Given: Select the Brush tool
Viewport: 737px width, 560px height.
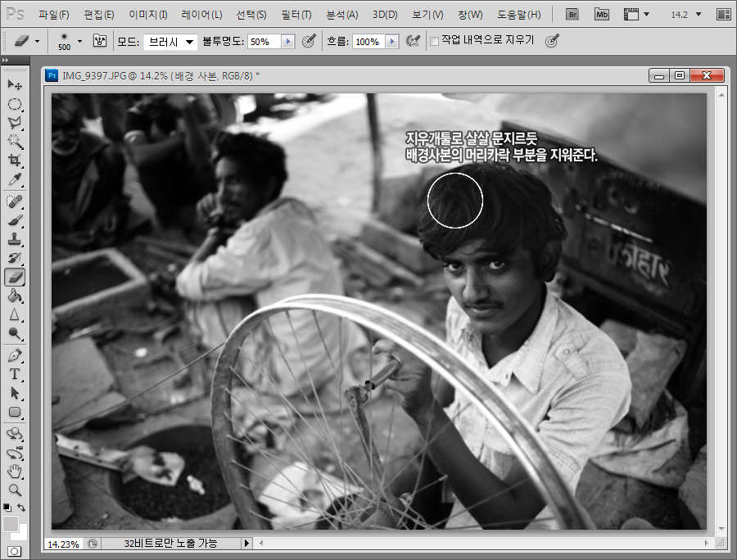Looking at the screenshot, I should (15, 220).
